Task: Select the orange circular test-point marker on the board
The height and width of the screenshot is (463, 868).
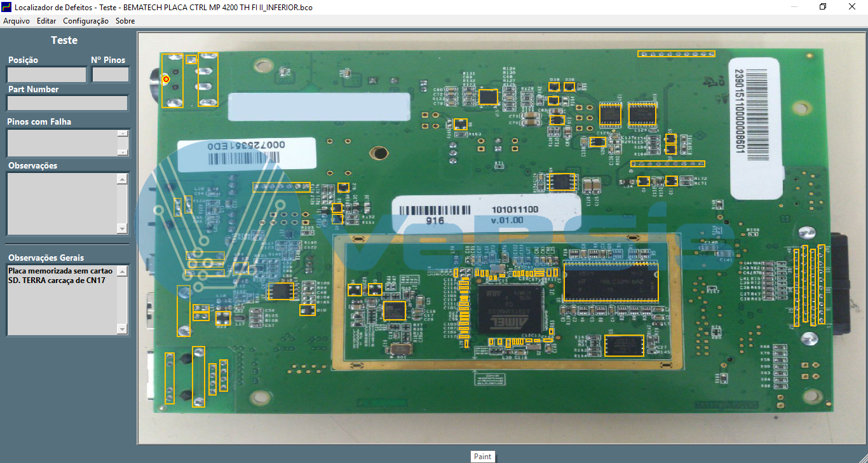Action: click(x=165, y=79)
